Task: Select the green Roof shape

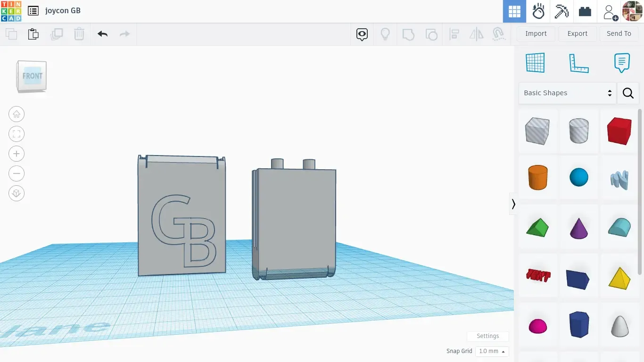Action: [x=537, y=227]
